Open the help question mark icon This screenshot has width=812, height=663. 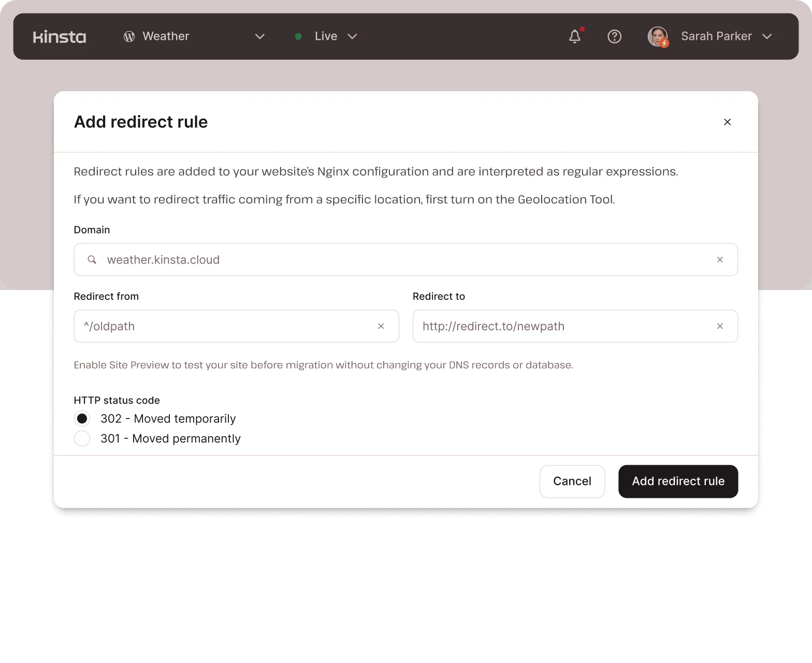point(614,37)
